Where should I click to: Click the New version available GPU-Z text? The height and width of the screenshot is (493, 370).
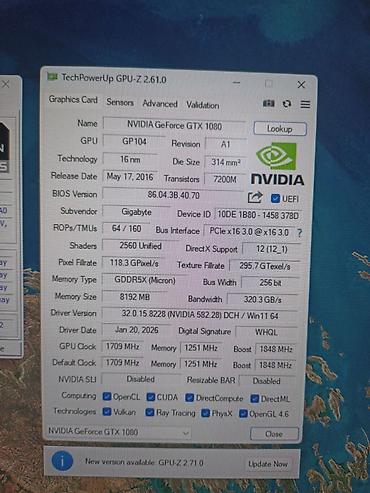click(144, 462)
